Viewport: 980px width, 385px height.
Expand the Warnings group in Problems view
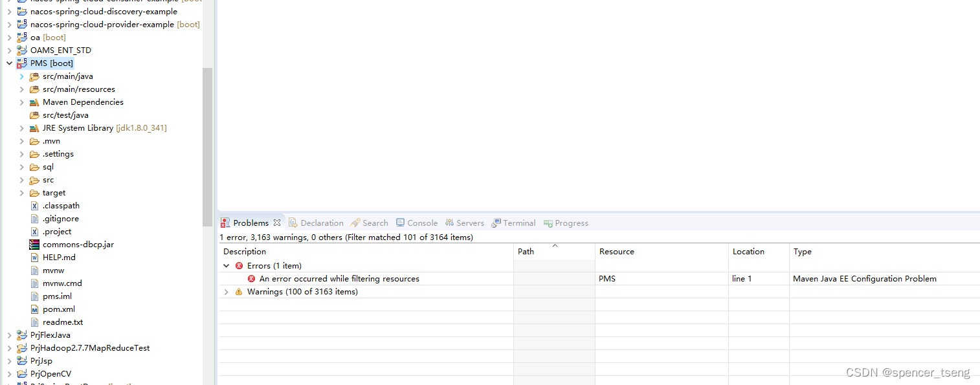226,291
